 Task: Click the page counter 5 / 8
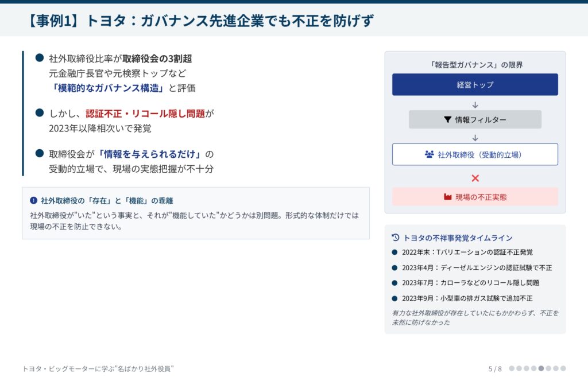(495, 369)
